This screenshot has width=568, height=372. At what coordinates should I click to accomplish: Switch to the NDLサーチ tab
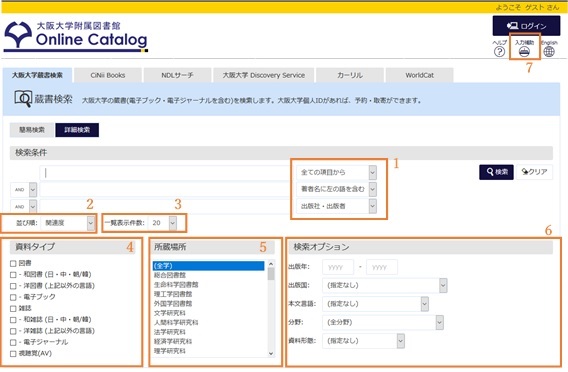[177, 75]
